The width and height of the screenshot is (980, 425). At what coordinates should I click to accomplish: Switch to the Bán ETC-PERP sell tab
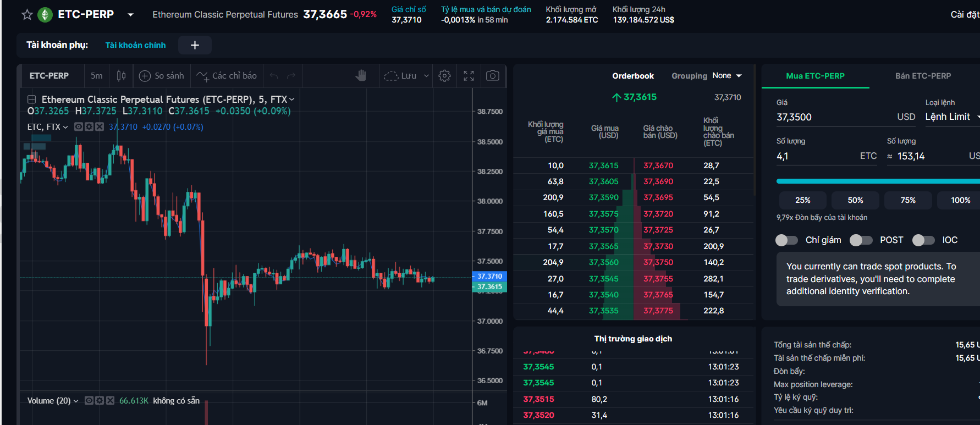click(923, 76)
